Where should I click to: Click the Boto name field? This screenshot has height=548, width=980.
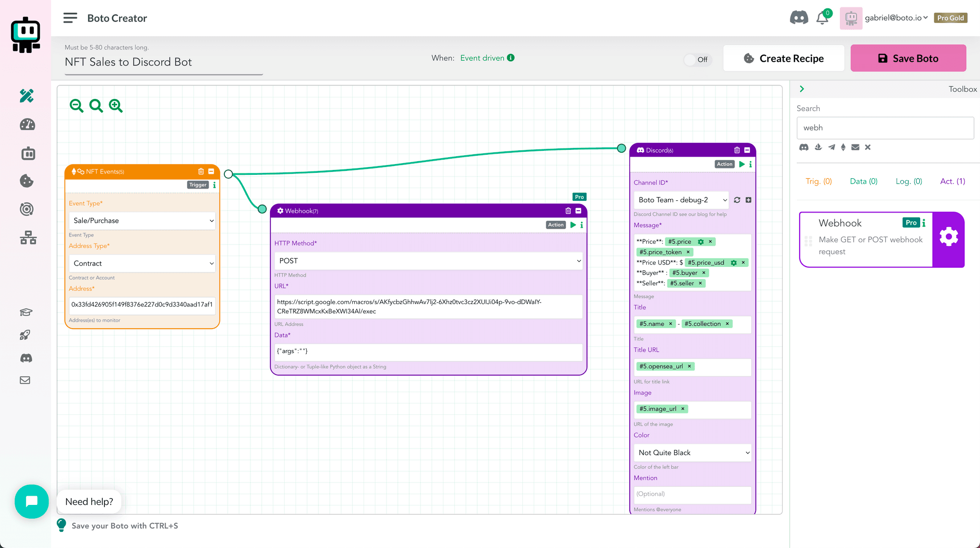164,62
